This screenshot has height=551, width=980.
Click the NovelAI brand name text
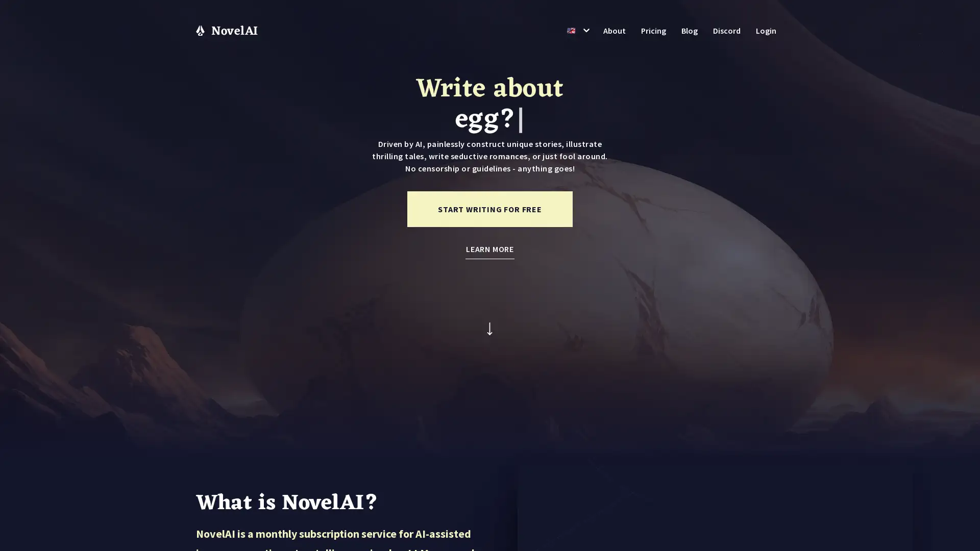pyautogui.click(x=234, y=31)
